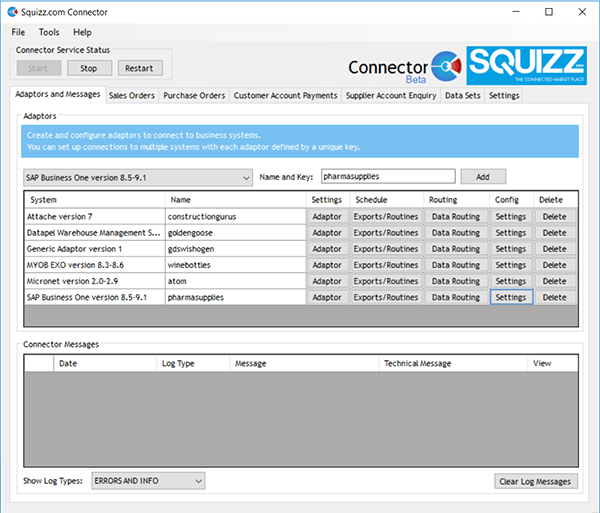600x513 pixels.
Task: Open the Settings tab
Action: (504, 95)
